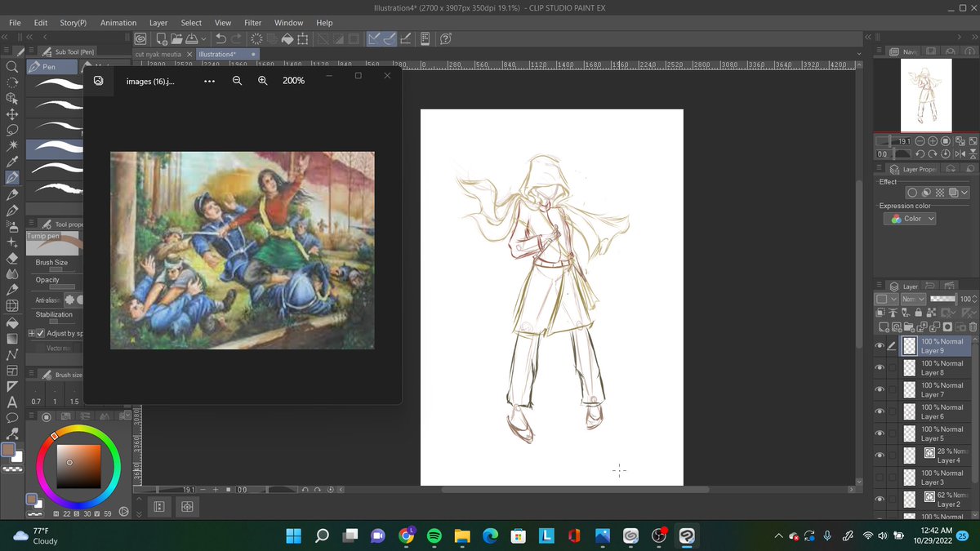The height and width of the screenshot is (551, 980).
Task: Uncheck the Adjust by speed checkbox
Action: pyautogui.click(x=38, y=333)
